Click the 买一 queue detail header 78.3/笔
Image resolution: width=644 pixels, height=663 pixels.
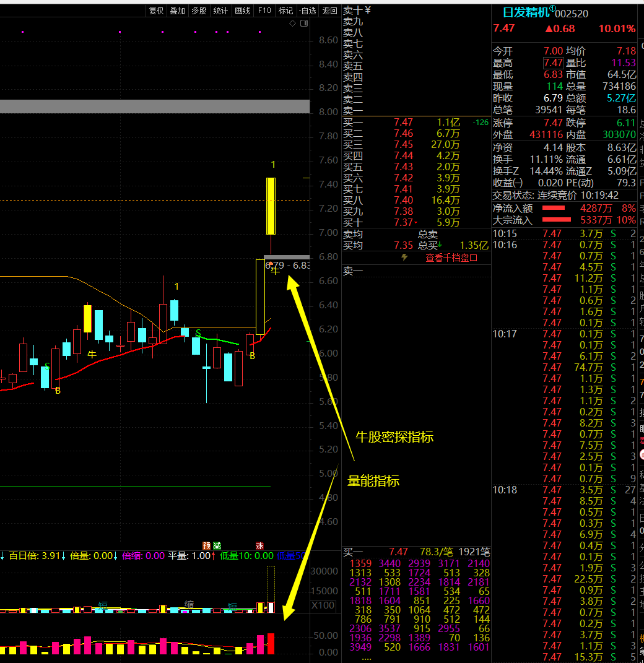(x=436, y=552)
